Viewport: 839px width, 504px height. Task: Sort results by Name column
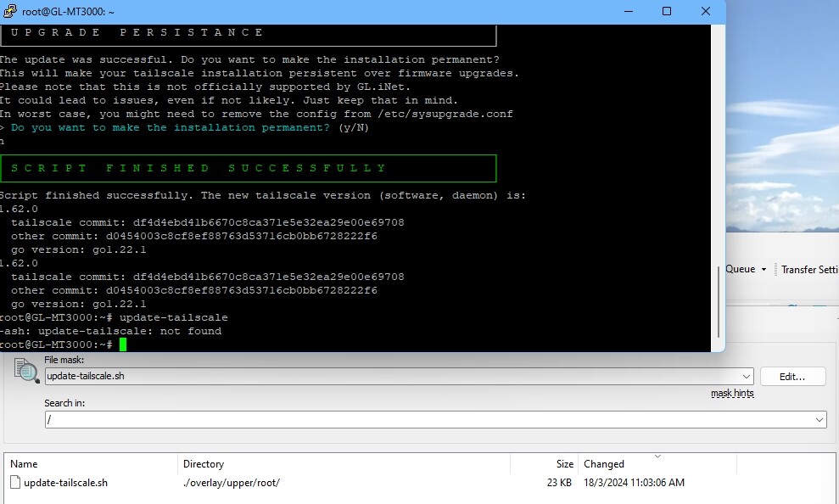coord(91,464)
